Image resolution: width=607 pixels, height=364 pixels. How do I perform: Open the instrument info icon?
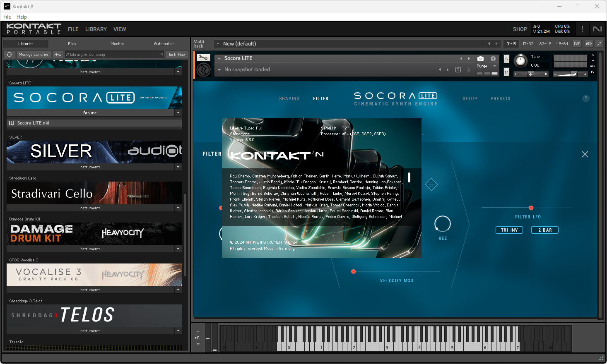[x=493, y=59]
